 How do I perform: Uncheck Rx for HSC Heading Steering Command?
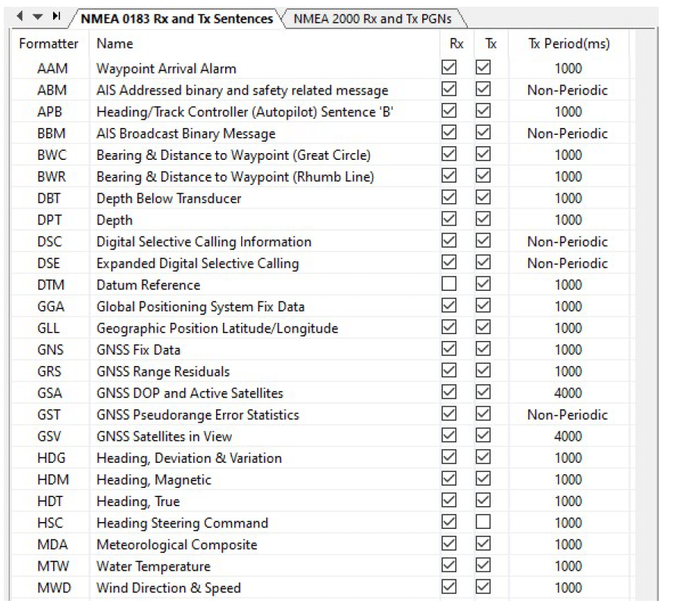[449, 522]
